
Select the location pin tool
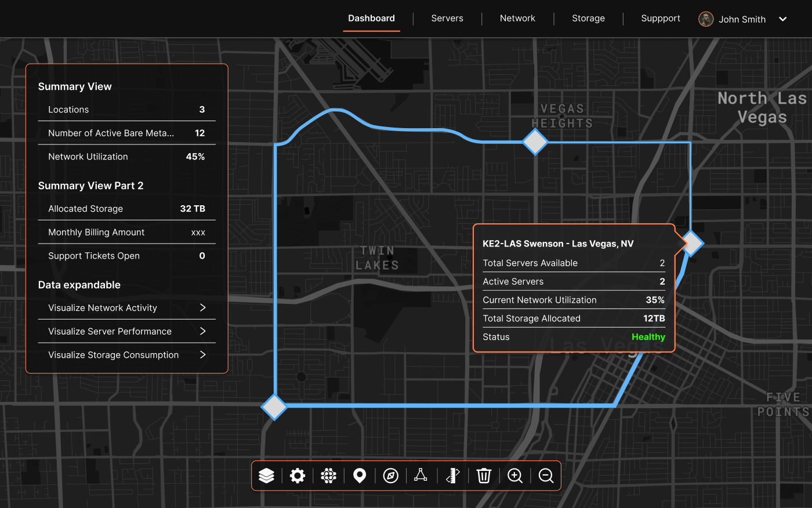tap(360, 476)
